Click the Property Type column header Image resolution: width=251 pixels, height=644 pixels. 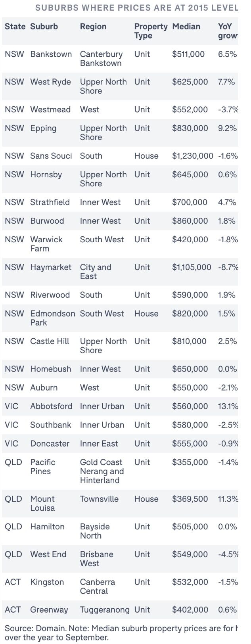click(x=151, y=31)
